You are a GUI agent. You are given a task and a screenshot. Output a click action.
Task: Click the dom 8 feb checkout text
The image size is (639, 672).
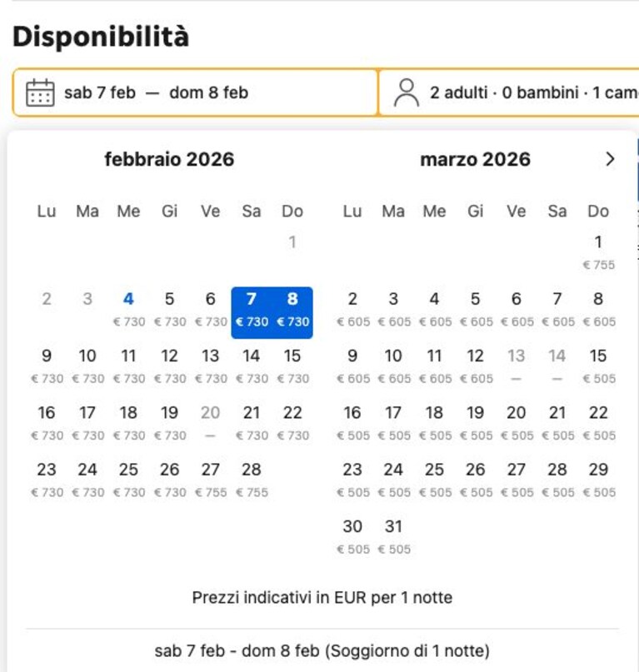point(209,92)
